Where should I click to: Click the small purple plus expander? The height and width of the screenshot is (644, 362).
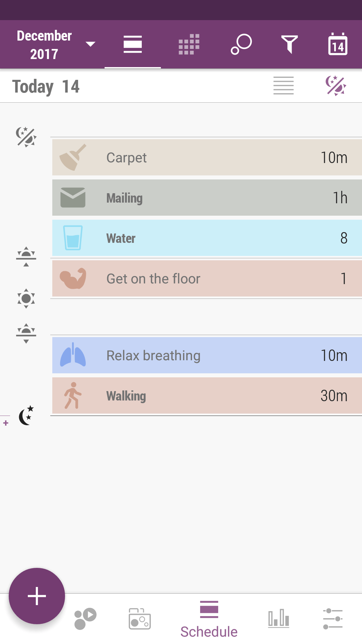click(x=6, y=423)
